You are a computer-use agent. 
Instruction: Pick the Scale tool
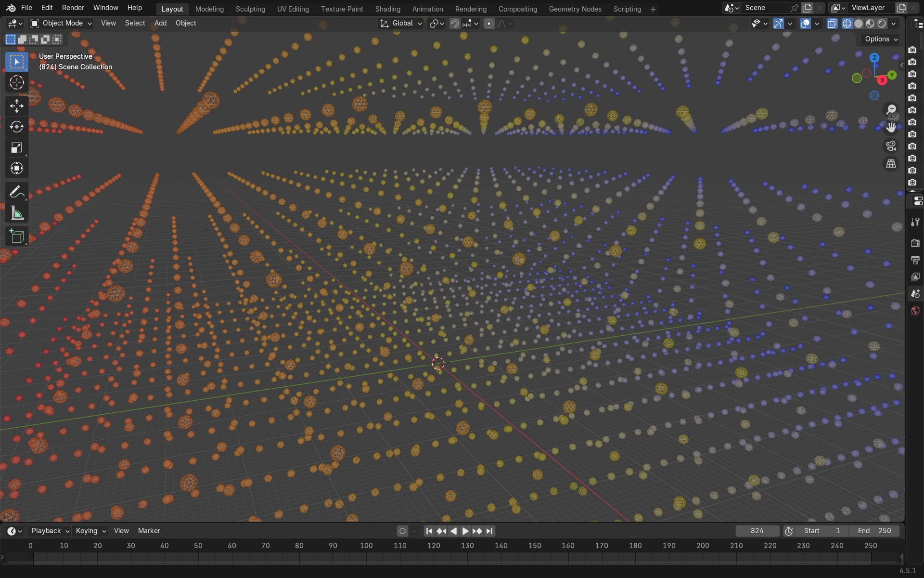tap(17, 148)
